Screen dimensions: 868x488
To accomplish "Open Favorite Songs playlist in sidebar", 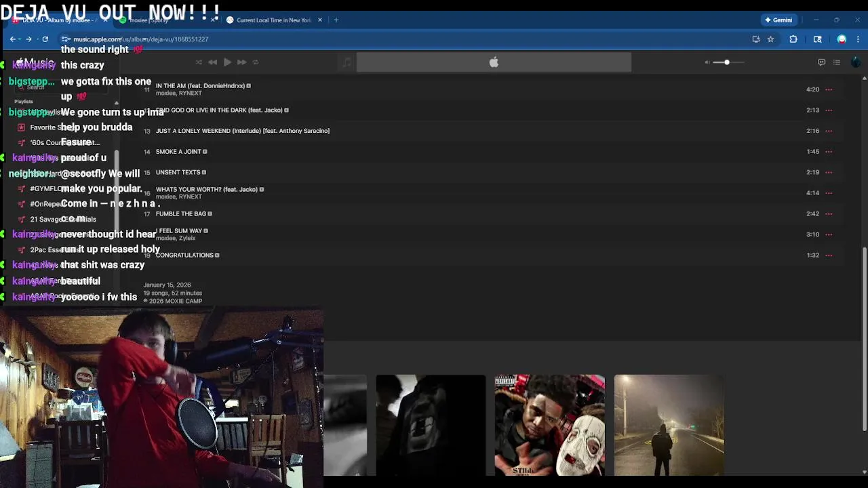I will [54, 127].
